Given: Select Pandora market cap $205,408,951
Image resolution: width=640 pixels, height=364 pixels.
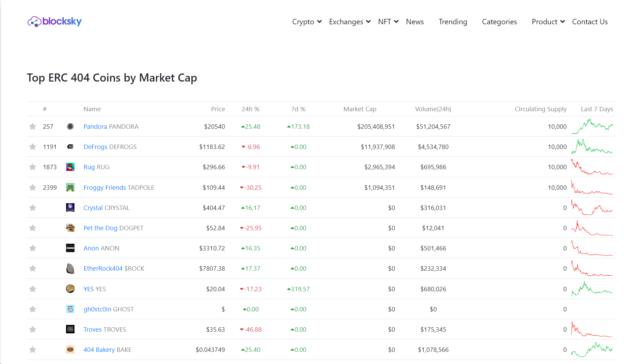Looking at the screenshot, I should [376, 126].
